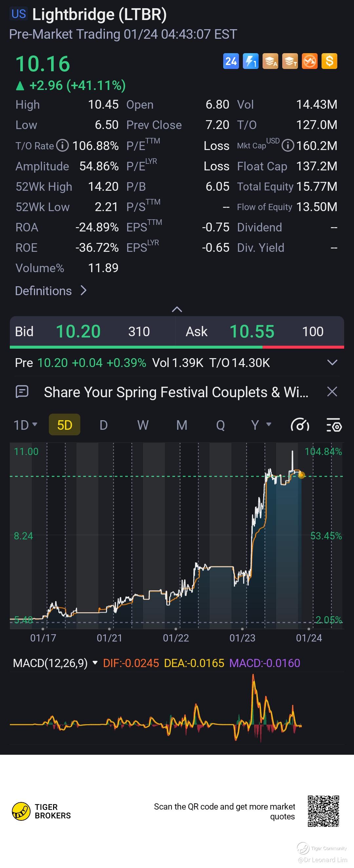Dismiss the Spring Festival Couplets banner
Image resolution: width=354 pixels, height=868 pixels.
click(x=332, y=392)
